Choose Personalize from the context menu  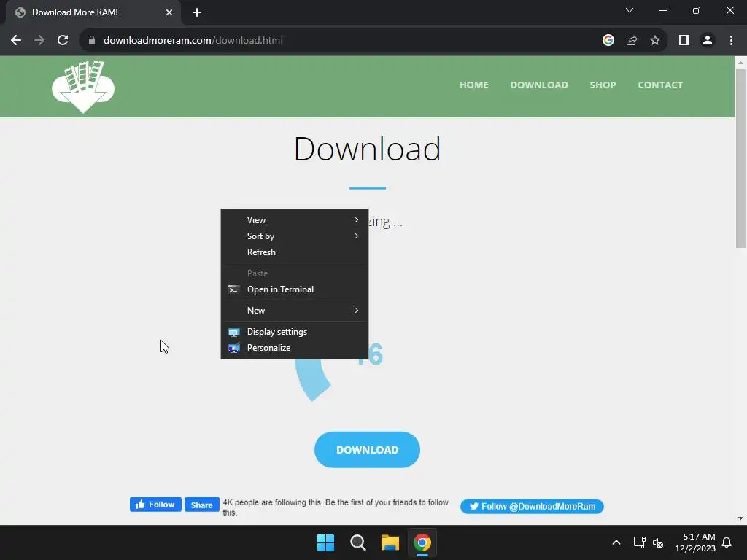click(295, 348)
